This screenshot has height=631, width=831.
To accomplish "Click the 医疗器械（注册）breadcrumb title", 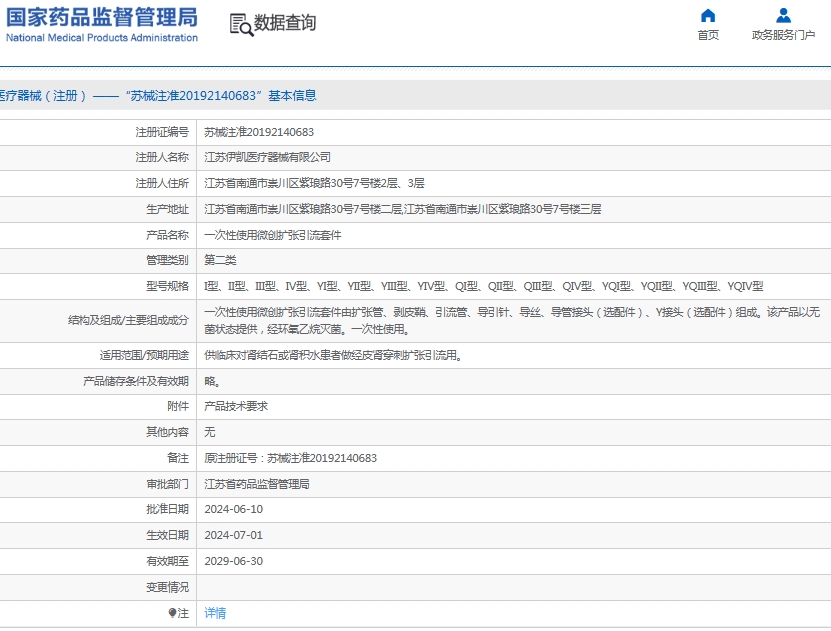I will click(42, 95).
